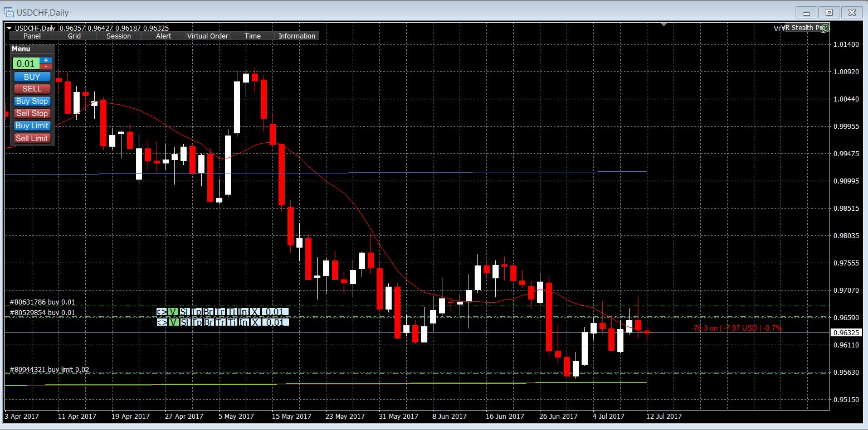The height and width of the screenshot is (430, 868).
Task: Select the '#80631786 buy 0.01' order label
Action: point(42,302)
